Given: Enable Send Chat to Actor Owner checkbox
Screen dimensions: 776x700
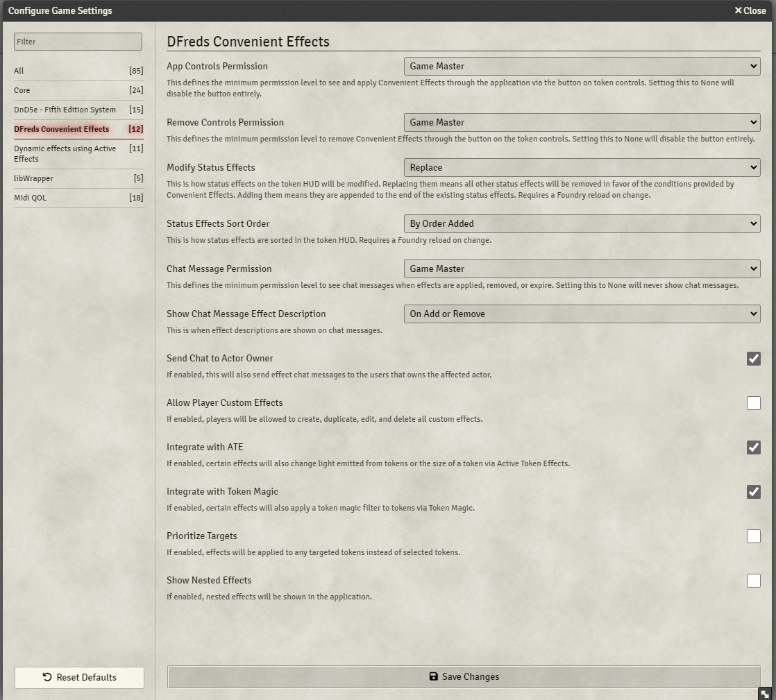Looking at the screenshot, I should tap(753, 359).
